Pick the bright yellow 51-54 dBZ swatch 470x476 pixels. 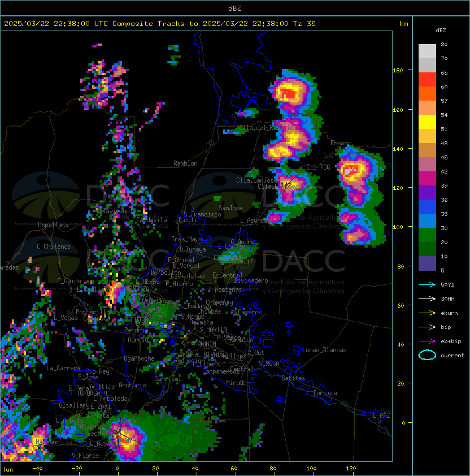pyautogui.click(x=427, y=122)
